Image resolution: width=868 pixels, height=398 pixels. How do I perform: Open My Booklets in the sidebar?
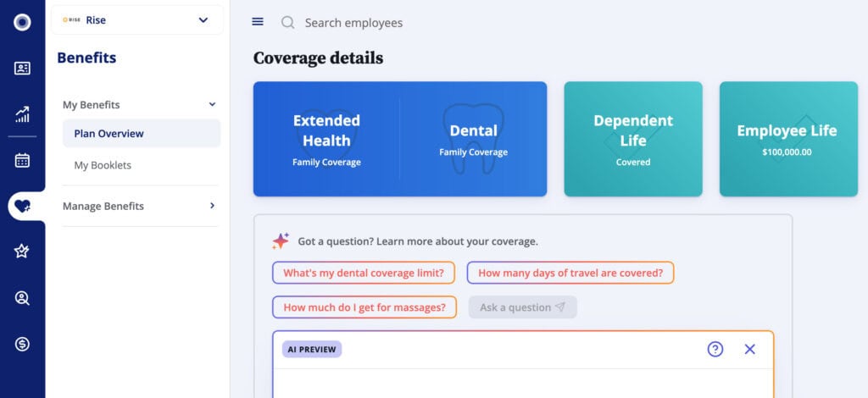point(103,165)
